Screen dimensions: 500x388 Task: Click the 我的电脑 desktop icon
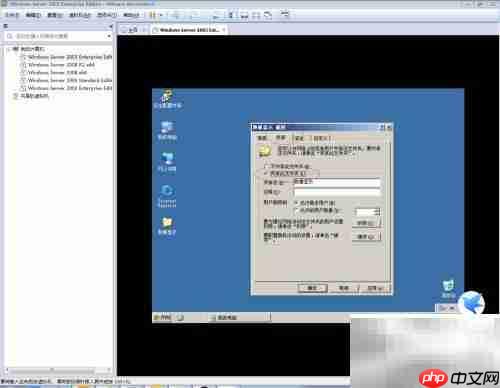pyautogui.click(x=167, y=131)
